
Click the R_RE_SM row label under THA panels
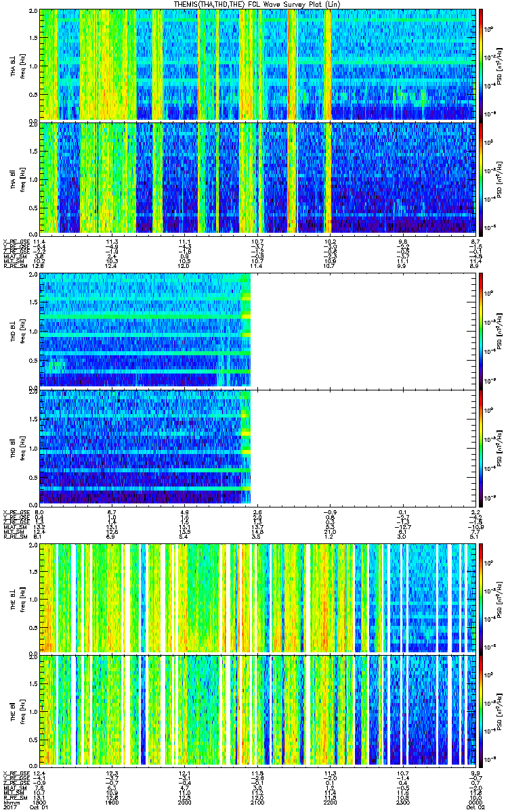(x=16, y=267)
